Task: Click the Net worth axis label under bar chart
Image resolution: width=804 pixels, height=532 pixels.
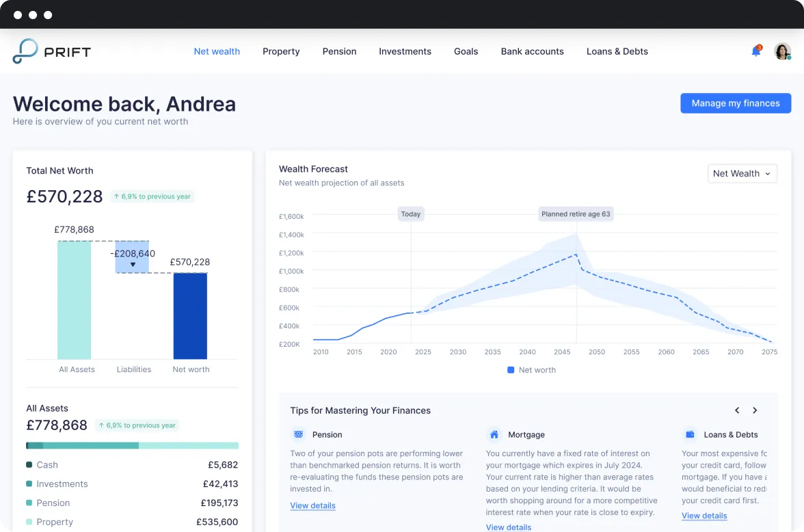Action: coord(191,369)
